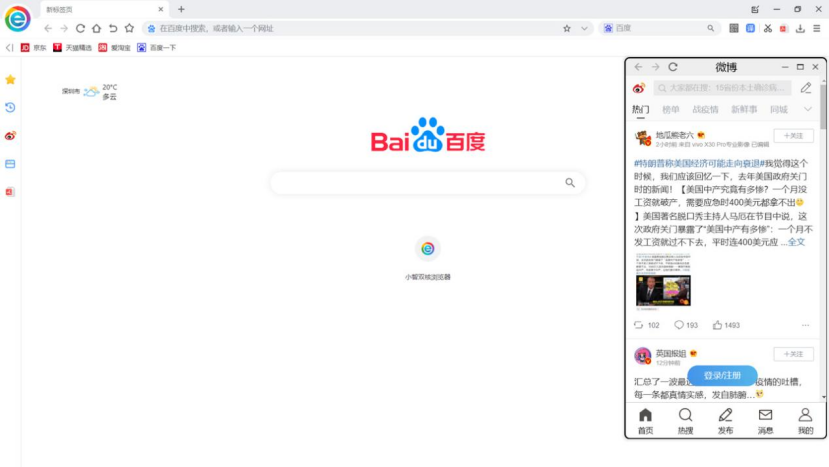This screenshot has height=467, width=829.
Task: Click Weibo logo in panel header
Action: [x=639, y=88]
